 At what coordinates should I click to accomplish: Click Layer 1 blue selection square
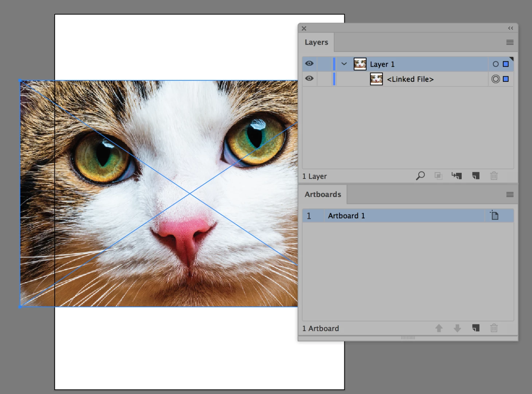[506, 64]
